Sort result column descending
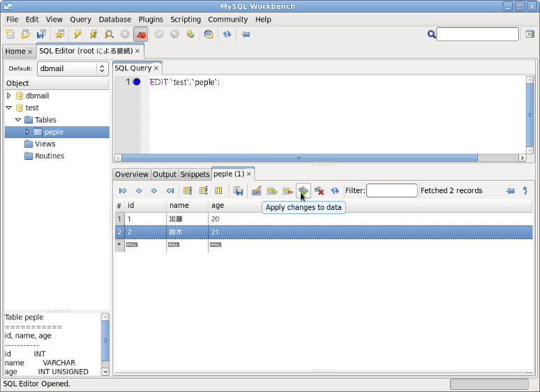The width and height of the screenshot is (540, 392). pos(204,190)
